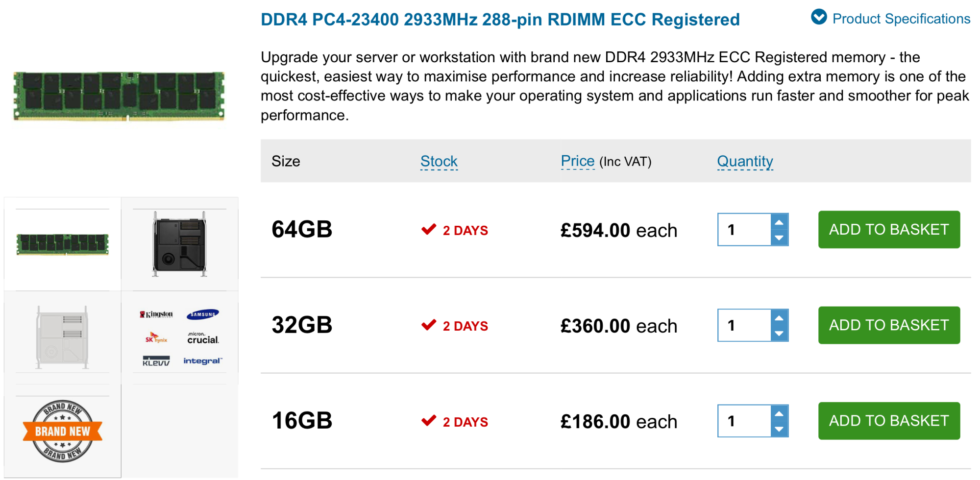Viewport: 980px width, 480px height.
Task: Click the Quantity column header
Action: click(x=744, y=161)
